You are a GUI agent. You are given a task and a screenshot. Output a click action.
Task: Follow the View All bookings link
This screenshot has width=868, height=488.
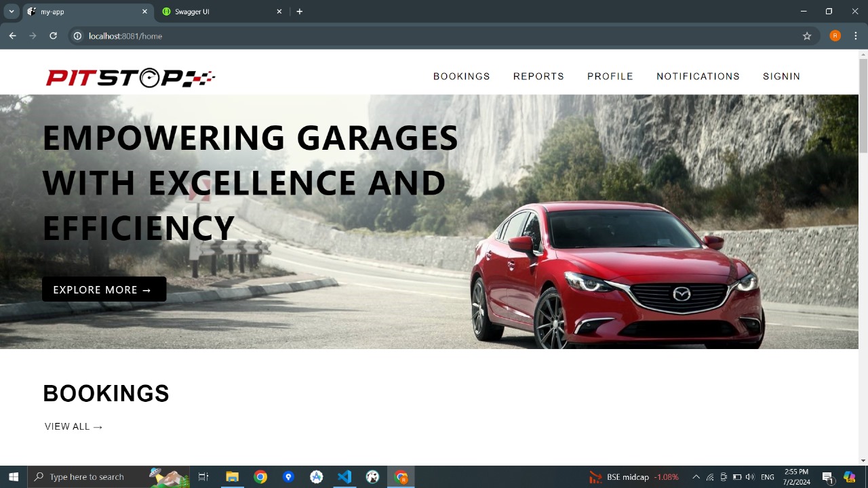73,426
